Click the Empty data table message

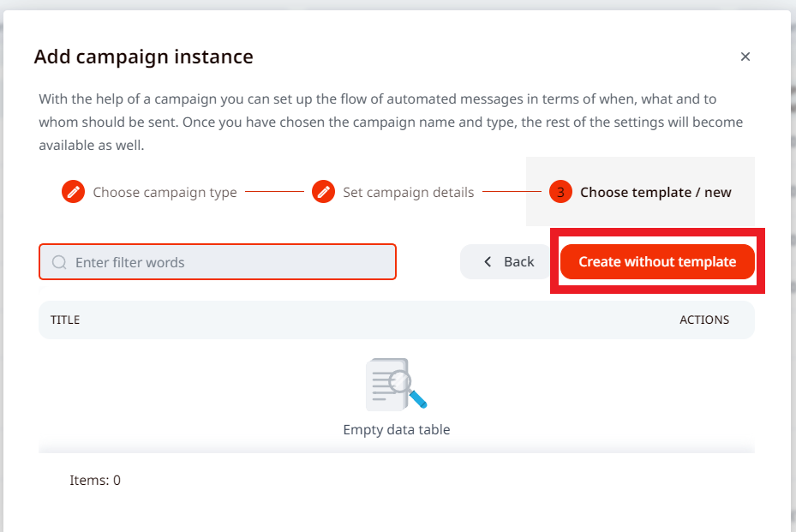coord(396,429)
